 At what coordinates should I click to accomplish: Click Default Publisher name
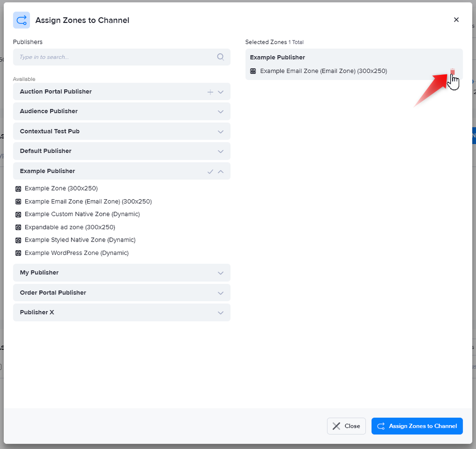point(46,151)
